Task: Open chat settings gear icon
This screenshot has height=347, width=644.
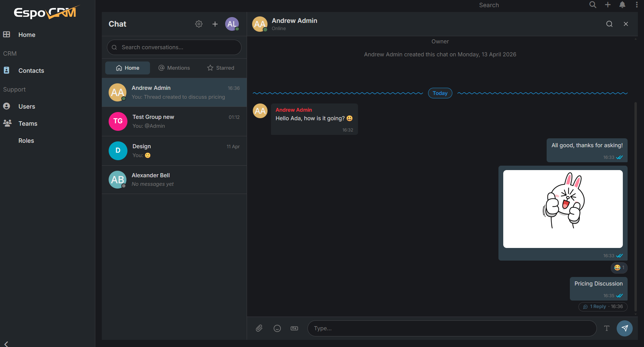Action: pos(199,24)
